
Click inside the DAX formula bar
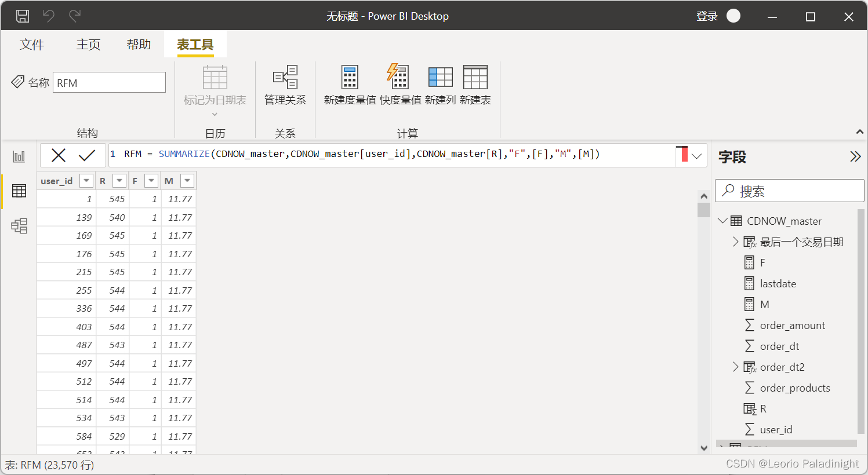391,155
